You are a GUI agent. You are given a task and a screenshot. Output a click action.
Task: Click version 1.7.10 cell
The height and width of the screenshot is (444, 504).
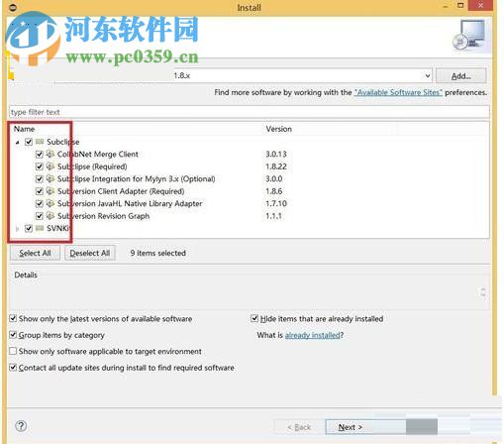coord(276,203)
